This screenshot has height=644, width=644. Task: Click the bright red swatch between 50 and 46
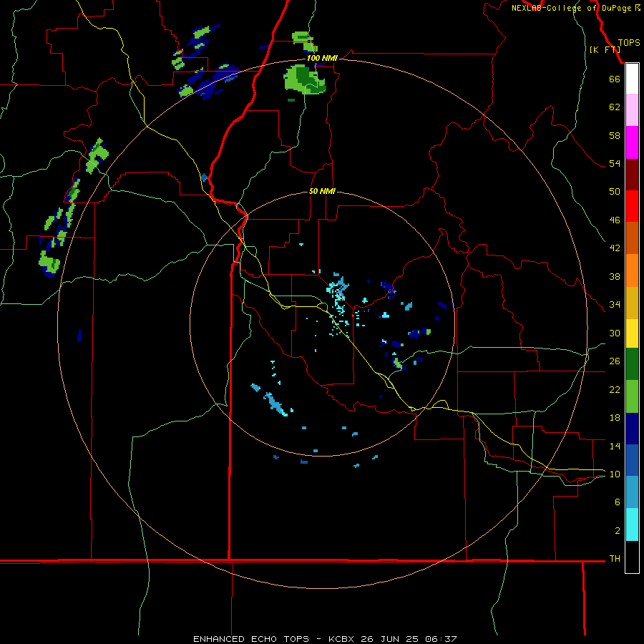pos(632,206)
